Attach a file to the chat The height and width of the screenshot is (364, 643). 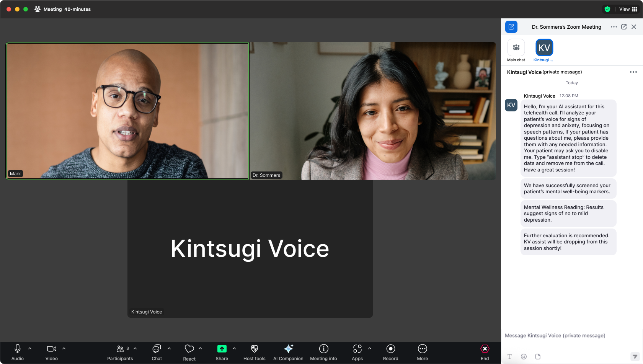coord(538,356)
